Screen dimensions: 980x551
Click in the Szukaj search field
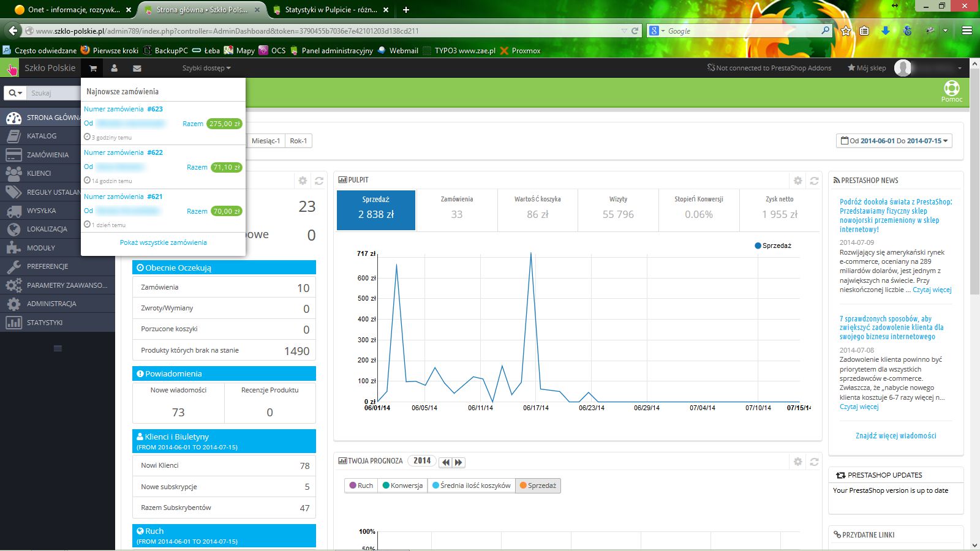point(53,93)
